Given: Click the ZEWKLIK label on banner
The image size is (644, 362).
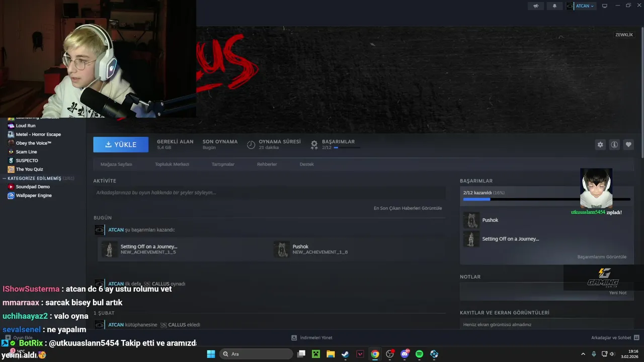Looking at the screenshot, I should point(624,35).
